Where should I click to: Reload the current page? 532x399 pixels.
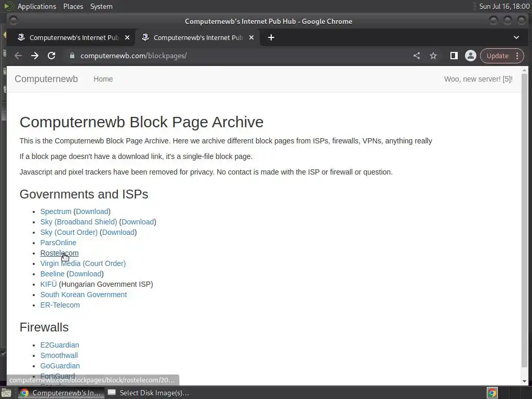point(51,56)
